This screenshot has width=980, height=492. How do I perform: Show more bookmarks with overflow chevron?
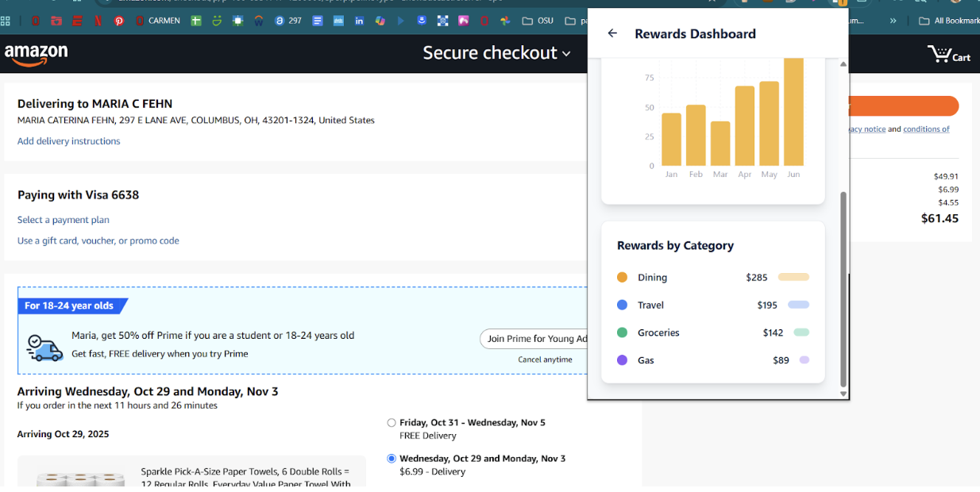893,21
